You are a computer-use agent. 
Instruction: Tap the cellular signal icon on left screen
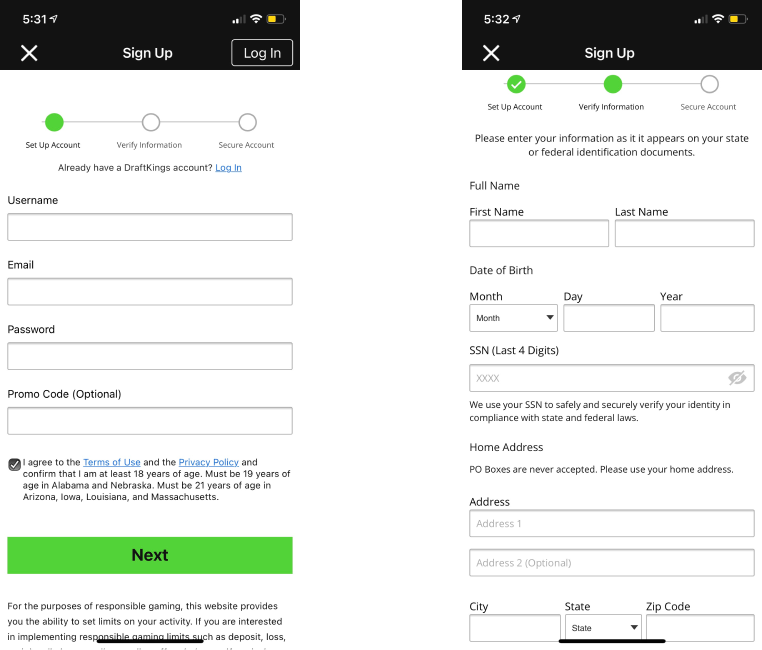click(239, 19)
